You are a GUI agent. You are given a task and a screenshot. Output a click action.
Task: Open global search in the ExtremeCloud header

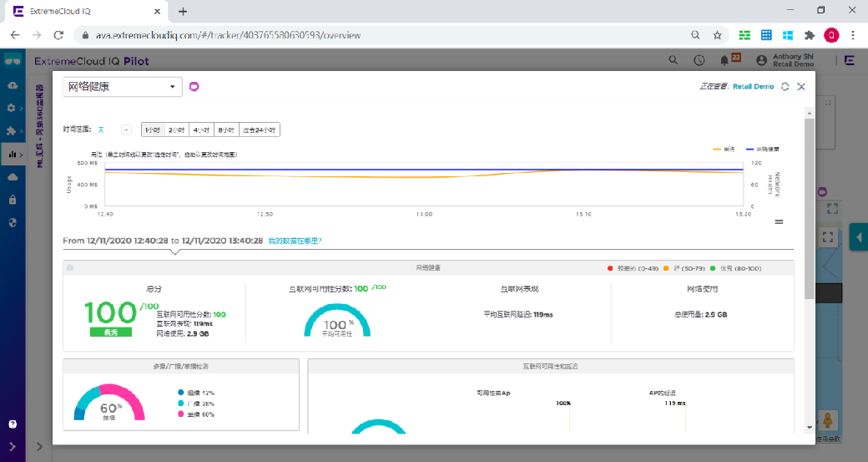pyautogui.click(x=674, y=60)
